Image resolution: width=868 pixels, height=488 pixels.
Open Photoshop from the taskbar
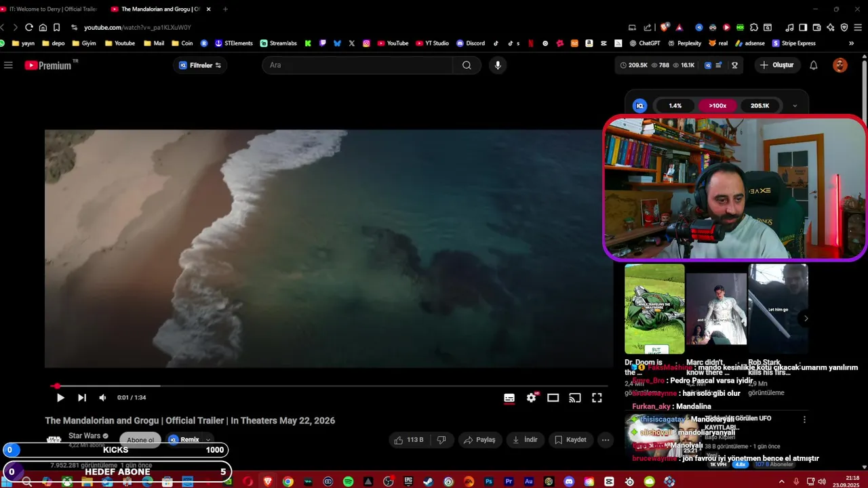488,481
